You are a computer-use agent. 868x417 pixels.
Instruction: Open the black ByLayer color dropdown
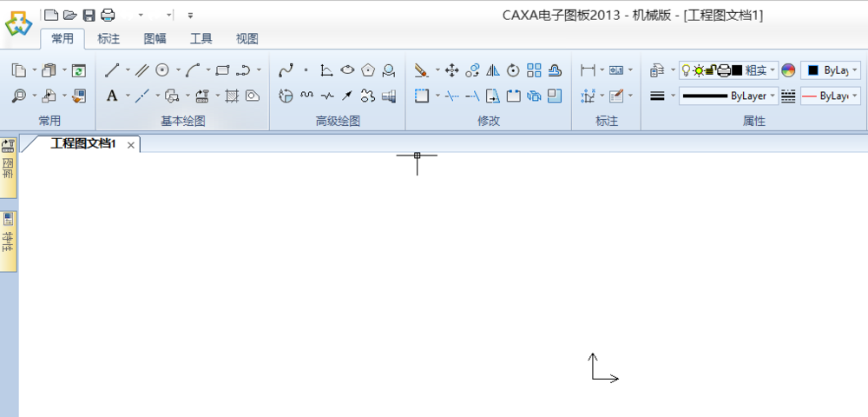coord(831,70)
